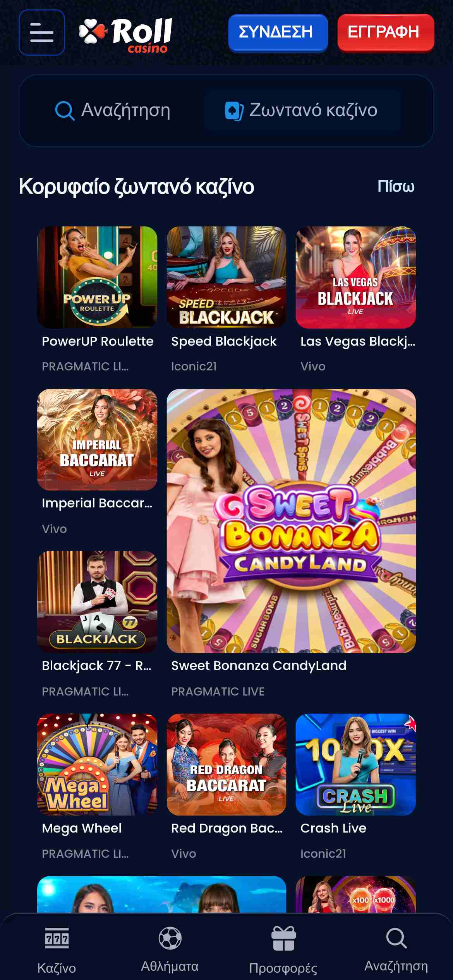The height and width of the screenshot is (980, 453).
Task: Open the Speed Blackjack game thumbnail
Action: [226, 277]
